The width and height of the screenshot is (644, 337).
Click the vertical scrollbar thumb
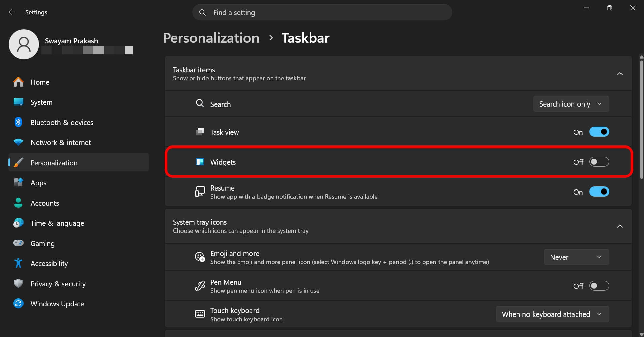[642, 119]
